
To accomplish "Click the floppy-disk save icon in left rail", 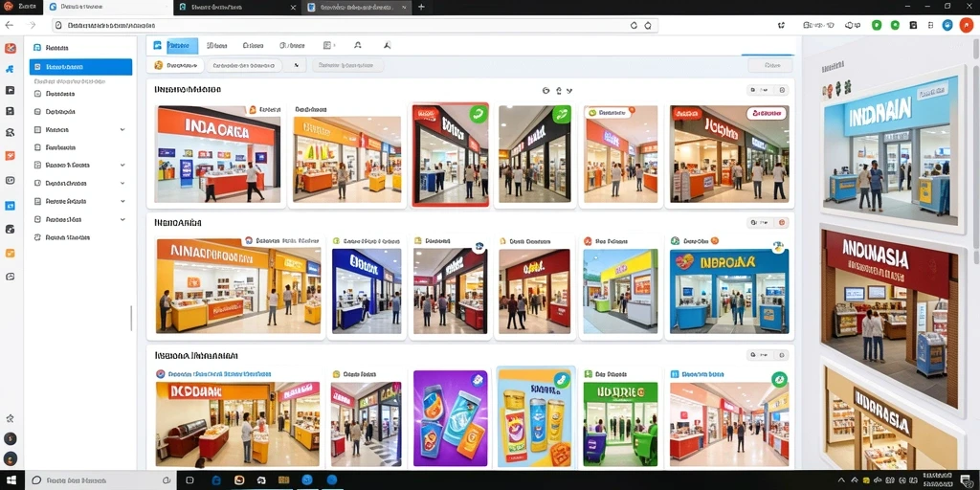I will coord(10,111).
